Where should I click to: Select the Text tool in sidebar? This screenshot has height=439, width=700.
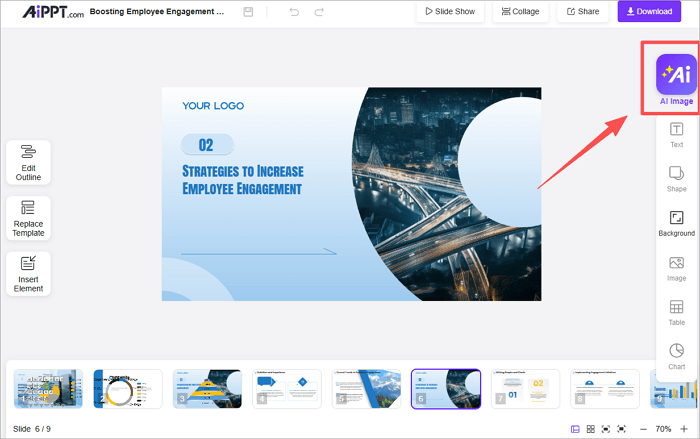click(676, 134)
